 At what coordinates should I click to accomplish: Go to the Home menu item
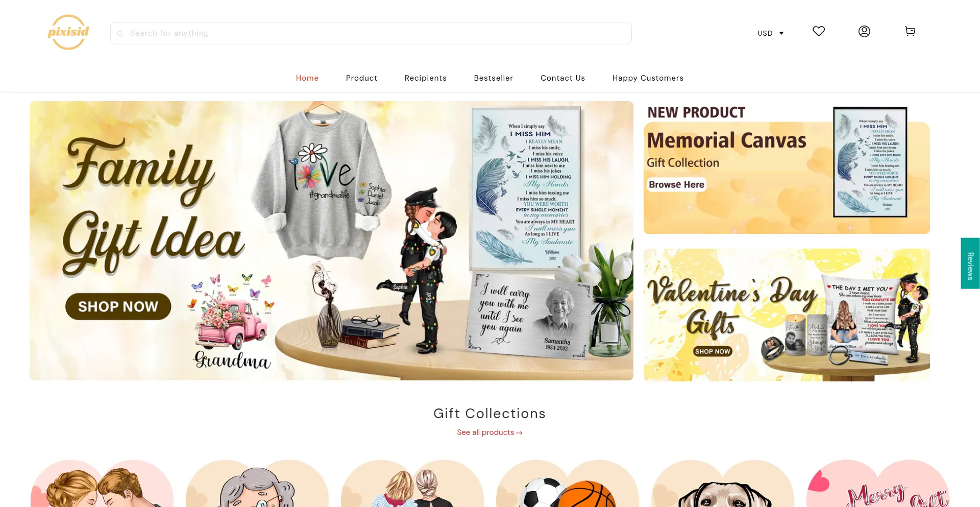coord(307,78)
